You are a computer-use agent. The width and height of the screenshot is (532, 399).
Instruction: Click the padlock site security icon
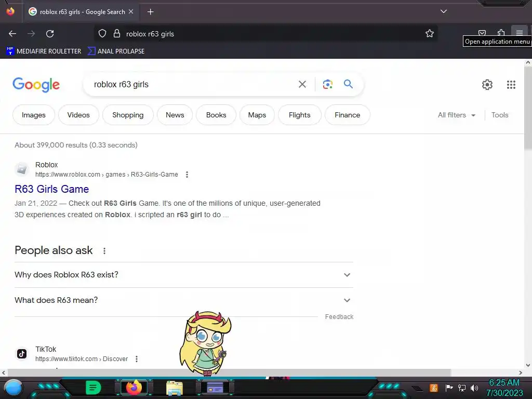click(117, 34)
